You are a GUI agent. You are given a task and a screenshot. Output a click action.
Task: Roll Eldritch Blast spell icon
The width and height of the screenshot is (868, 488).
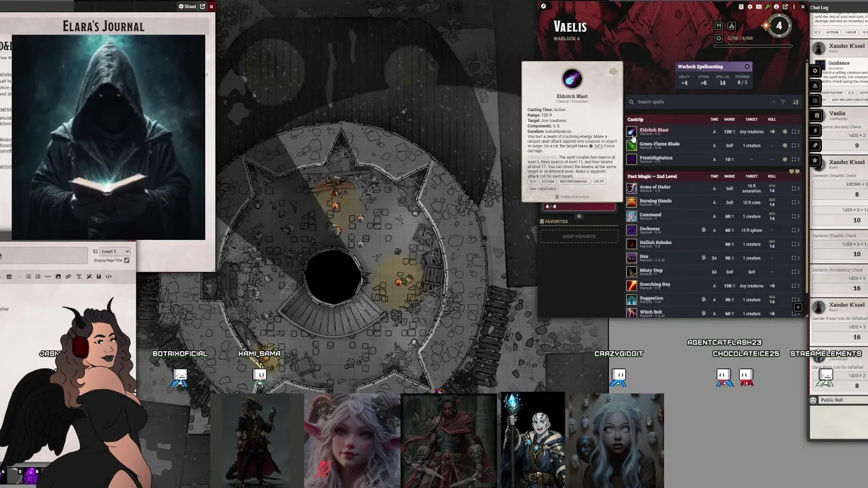click(x=631, y=131)
